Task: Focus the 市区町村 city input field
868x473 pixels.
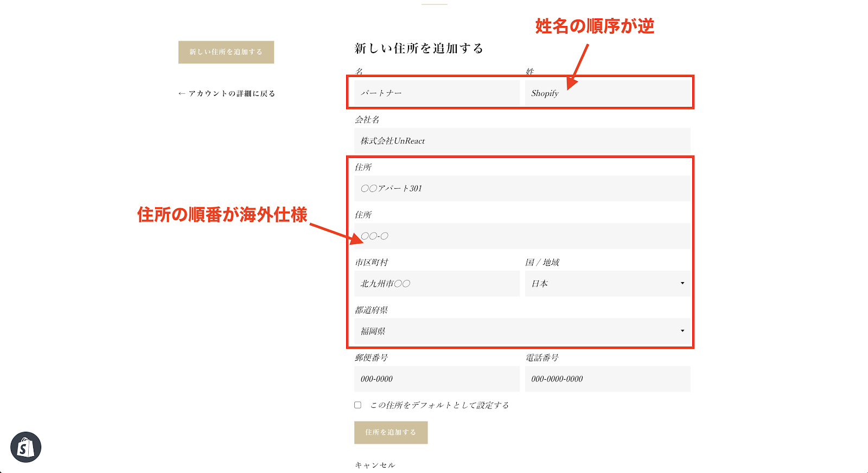Action: 436,284
